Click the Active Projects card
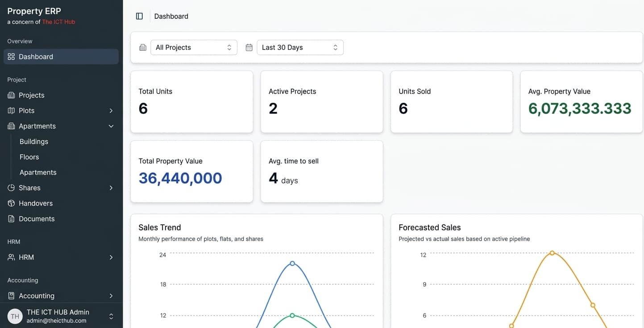Image resolution: width=644 pixels, height=328 pixels. pos(322,102)
